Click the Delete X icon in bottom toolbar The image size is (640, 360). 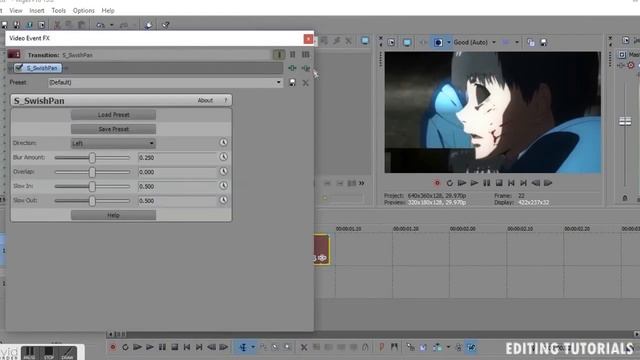pos(304,348)
